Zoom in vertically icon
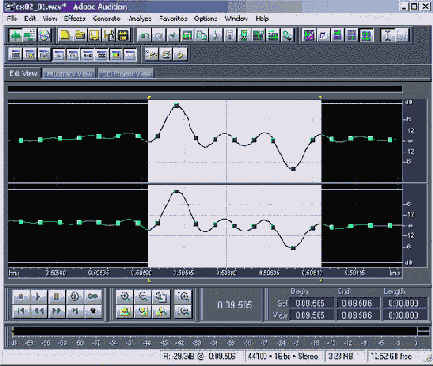This screenshot has width=433, height=366. click(x=183, y=296)
